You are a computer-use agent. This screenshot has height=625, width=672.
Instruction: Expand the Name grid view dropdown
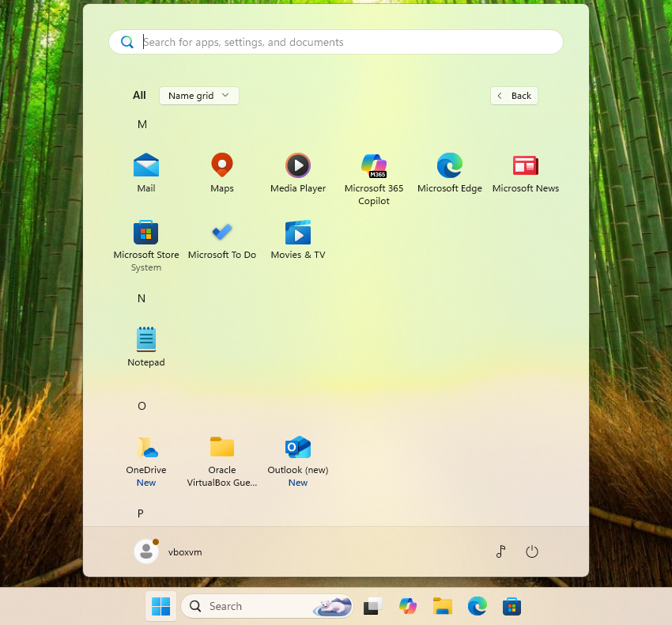(199, 96)
